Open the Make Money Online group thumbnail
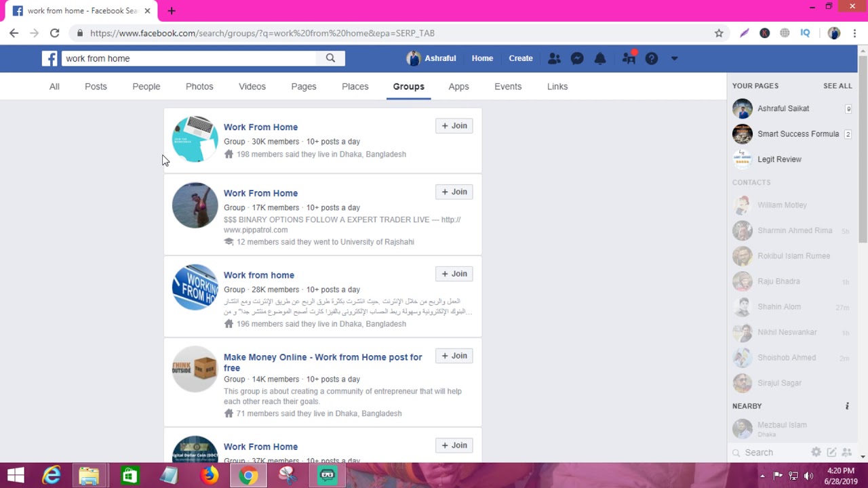 pos(195,369)
